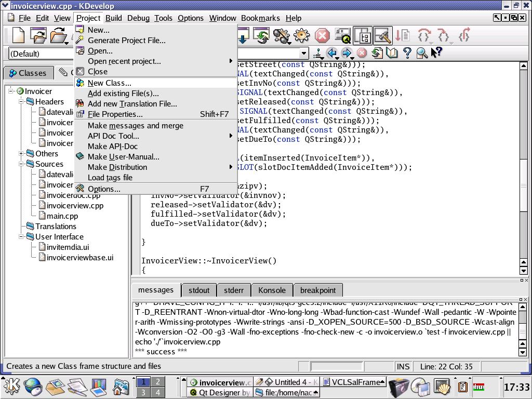The width and height of the screenshot is (532, 399).
Task: Select File Properties... menu entry
Action: tap(155, 114)
